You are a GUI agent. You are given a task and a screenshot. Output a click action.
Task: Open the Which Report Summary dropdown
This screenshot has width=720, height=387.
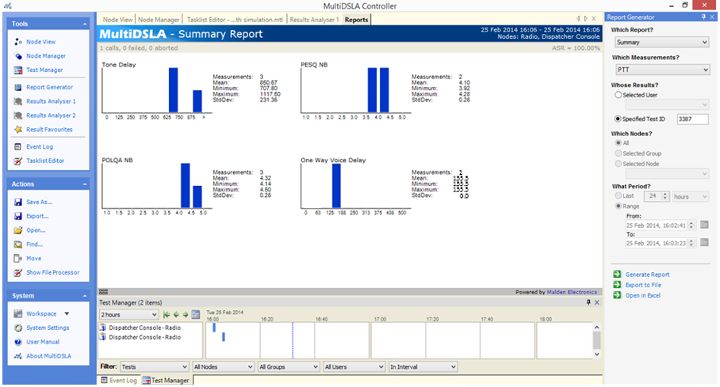(x=662, y=42)
